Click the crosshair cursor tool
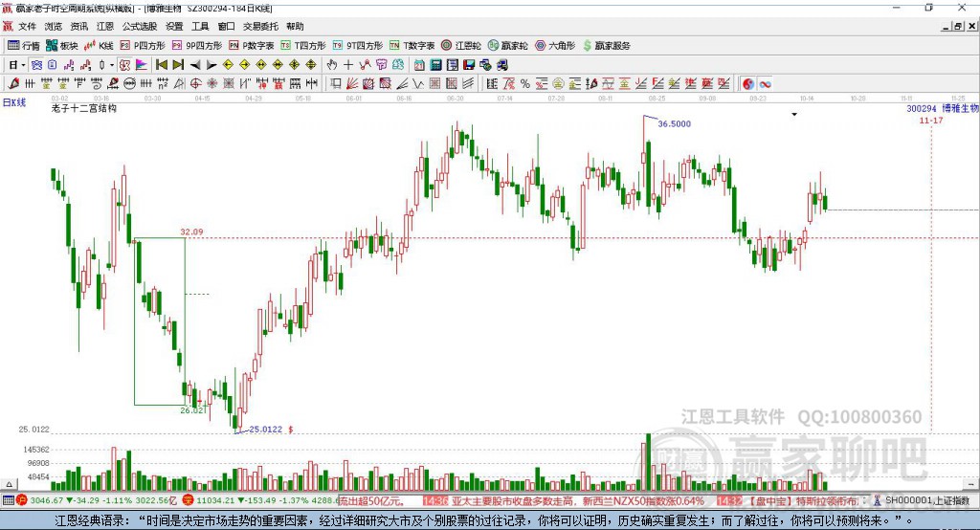Image resolution: width=980 pixels, height=530 pixels. pyautogui.click(x=348, y=65)
